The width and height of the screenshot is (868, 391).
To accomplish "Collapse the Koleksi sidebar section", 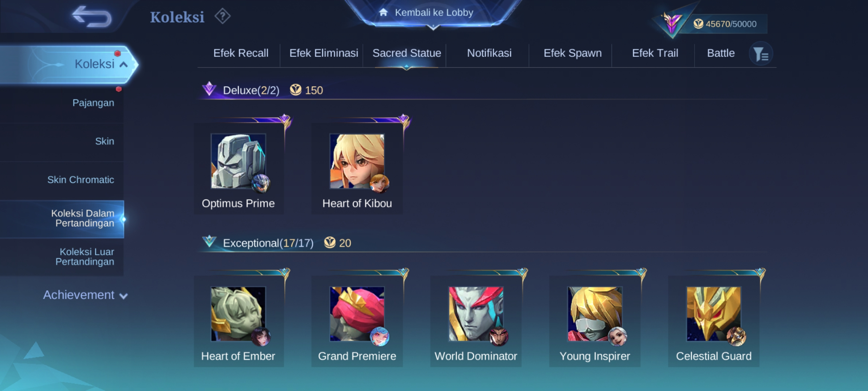I will [69, 64].
